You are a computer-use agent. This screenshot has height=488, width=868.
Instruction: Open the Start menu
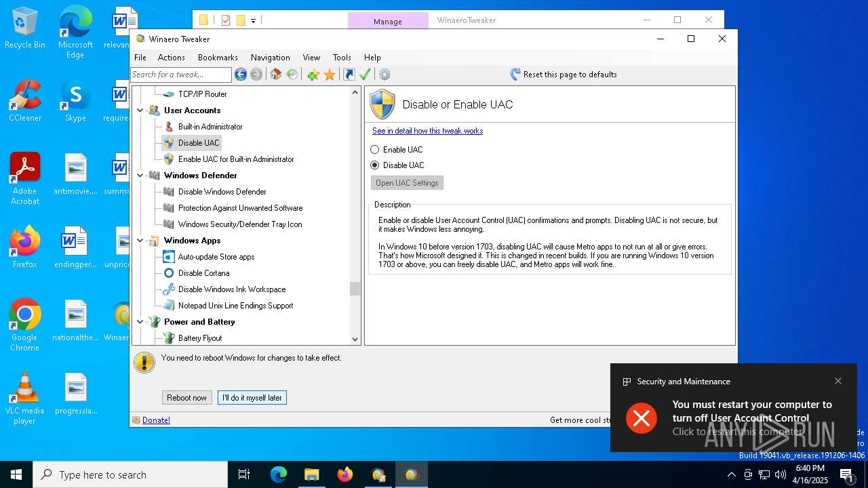[x=16, y=474]
